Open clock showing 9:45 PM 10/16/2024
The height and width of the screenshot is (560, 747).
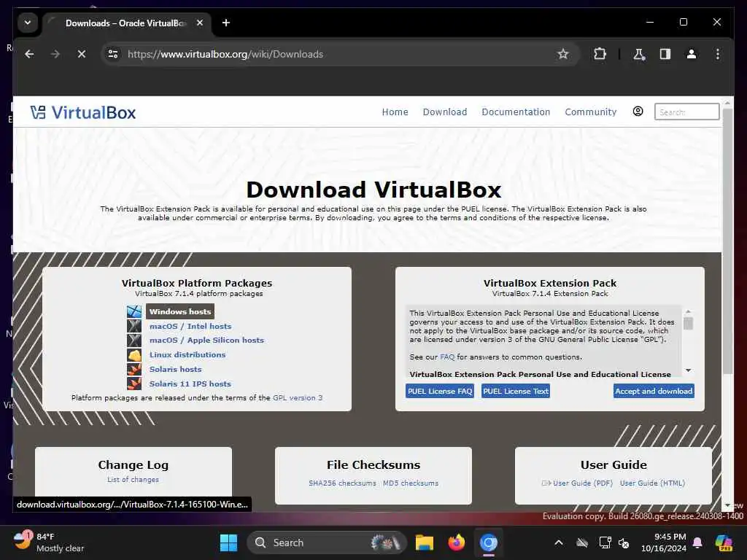(x=664, y=542)
